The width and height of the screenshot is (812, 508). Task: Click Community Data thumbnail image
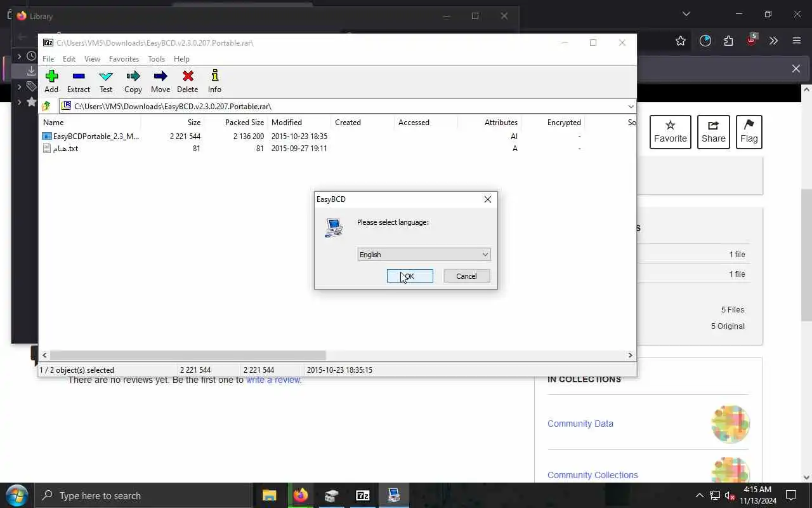click(731, 424)
